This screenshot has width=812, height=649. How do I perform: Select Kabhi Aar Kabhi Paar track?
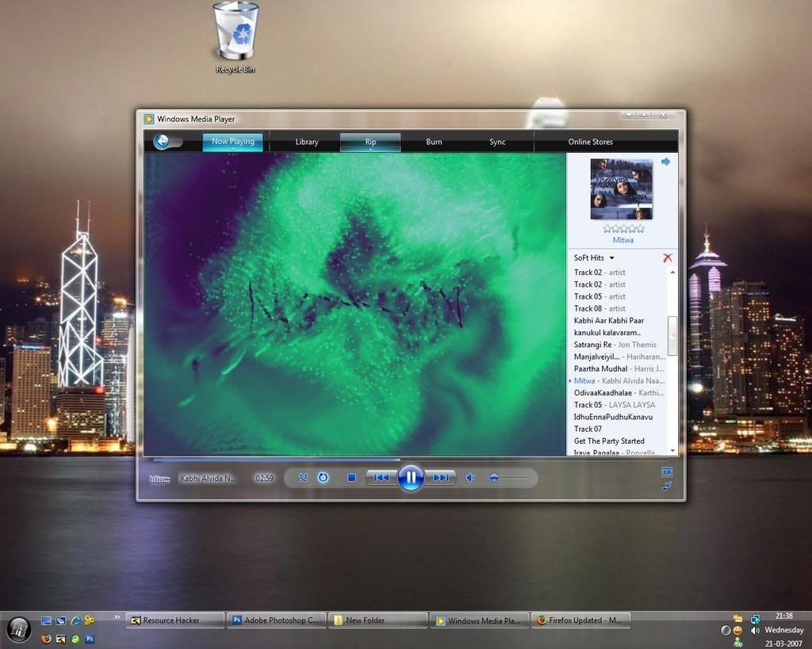pos(609,320)
